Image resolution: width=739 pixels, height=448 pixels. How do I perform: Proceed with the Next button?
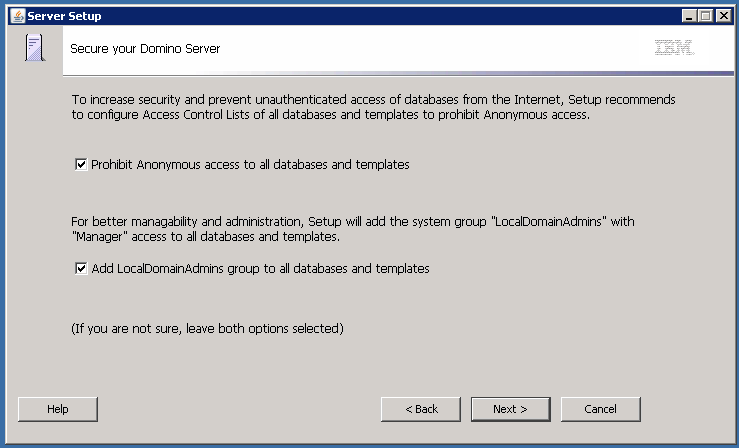click(x=511, y=409)
